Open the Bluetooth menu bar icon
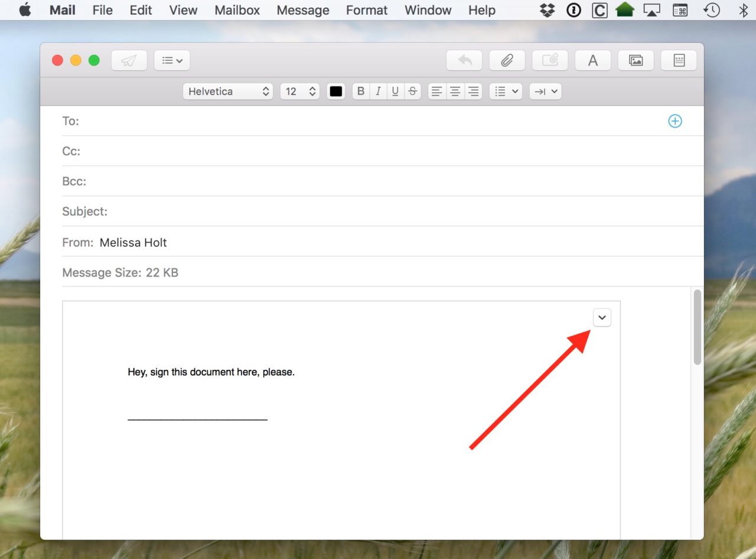 coord(743,10)
